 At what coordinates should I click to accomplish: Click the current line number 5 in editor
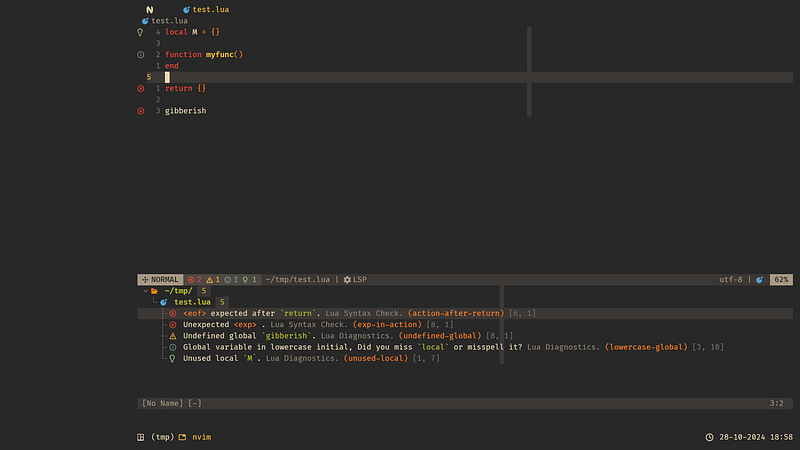point(149,77)
